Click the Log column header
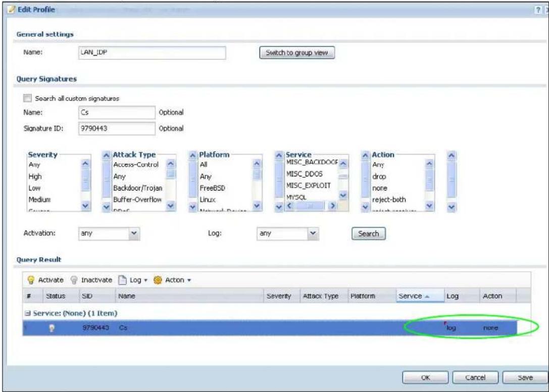The image size is (549, 392). [461, 297]
